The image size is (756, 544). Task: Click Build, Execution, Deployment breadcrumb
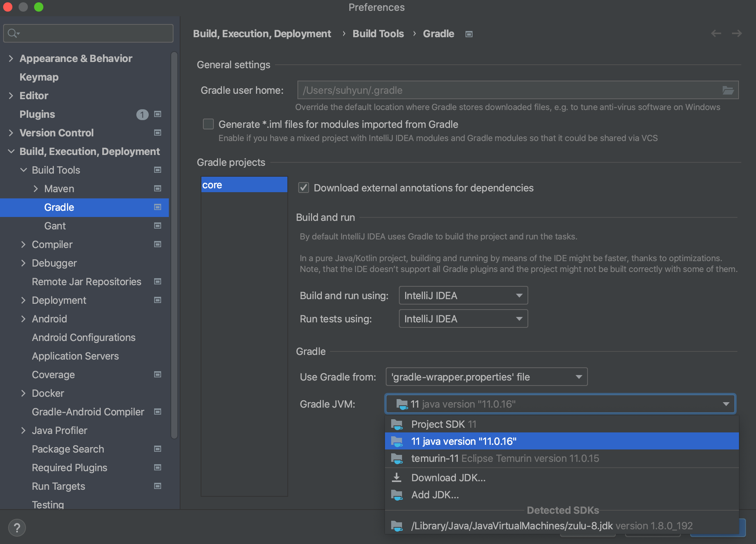(x=262, y=34)
